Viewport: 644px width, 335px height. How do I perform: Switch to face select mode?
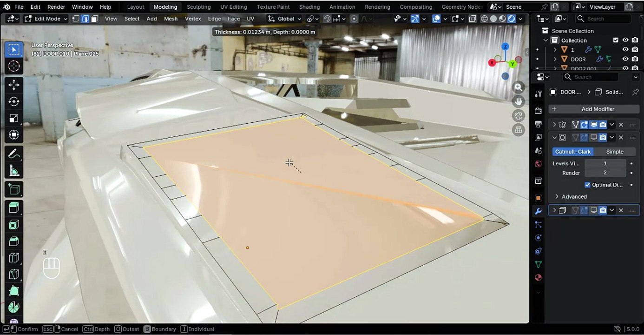[94, 19]
